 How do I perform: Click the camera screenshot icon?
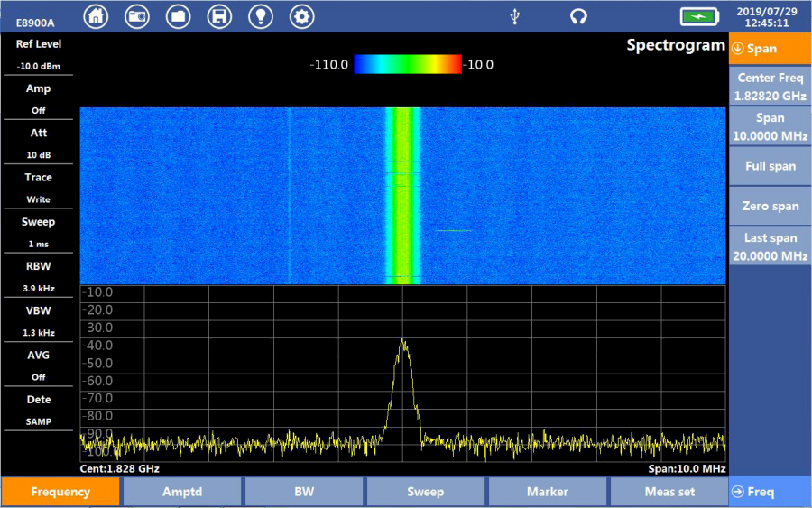137,16
